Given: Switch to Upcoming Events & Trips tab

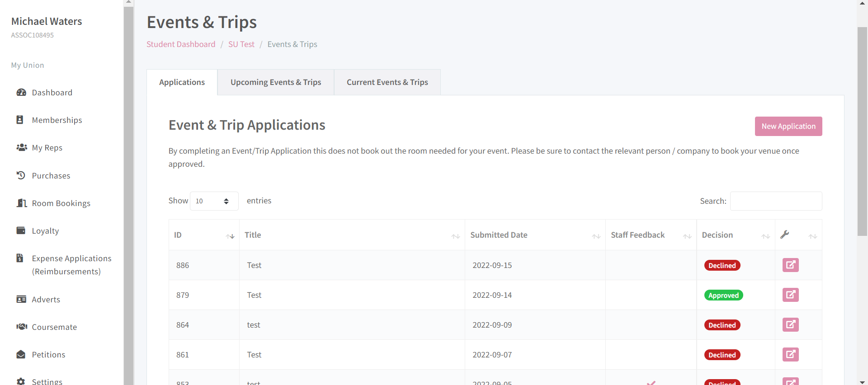Looking at the screenshot, I should pyautogui.click(x=276, y=82).
